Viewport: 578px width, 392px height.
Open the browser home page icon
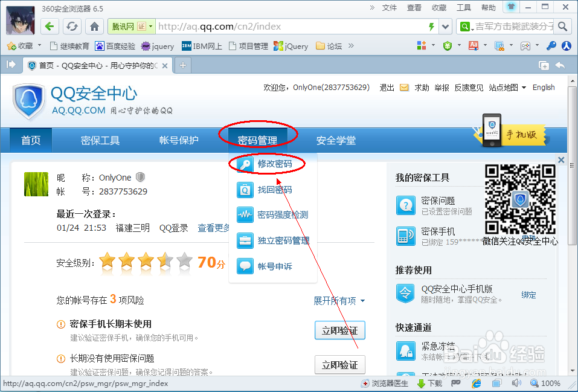coord(94,27)
